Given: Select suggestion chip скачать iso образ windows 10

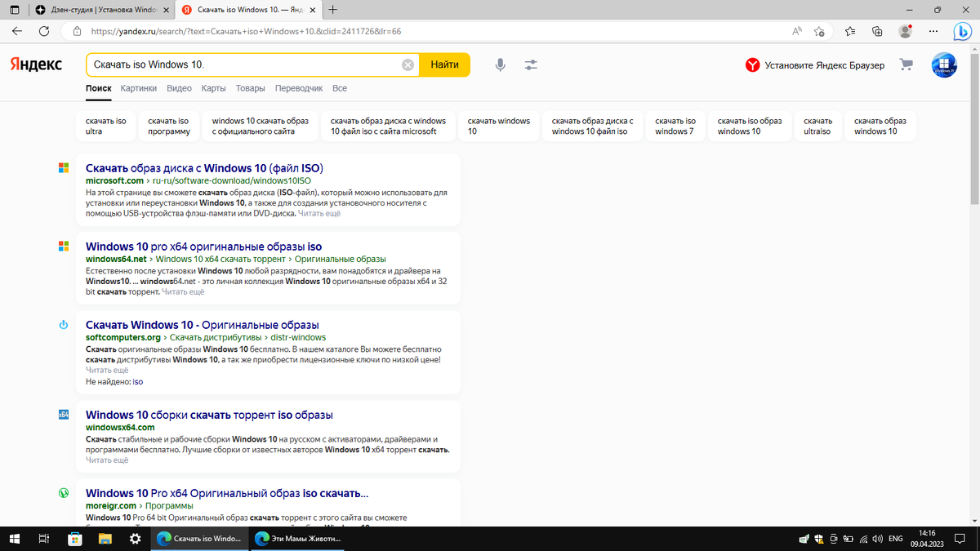Looking at the screenshot, I should (x=750, y=126).
